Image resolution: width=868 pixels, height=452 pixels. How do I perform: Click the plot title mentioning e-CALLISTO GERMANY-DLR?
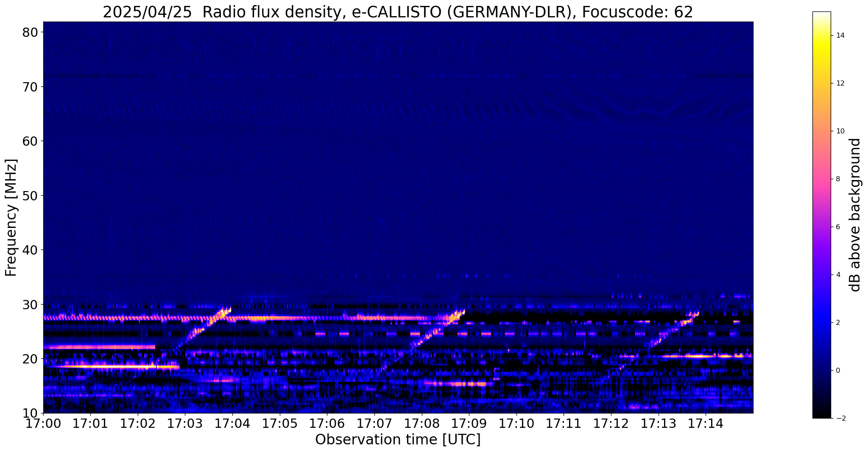398,12
